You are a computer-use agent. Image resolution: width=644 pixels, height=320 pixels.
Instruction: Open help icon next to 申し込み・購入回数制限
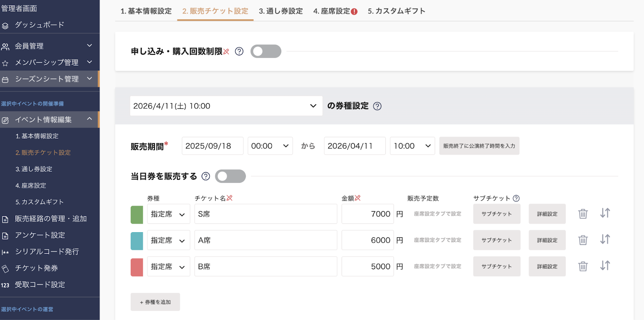(x=239, y=52)
